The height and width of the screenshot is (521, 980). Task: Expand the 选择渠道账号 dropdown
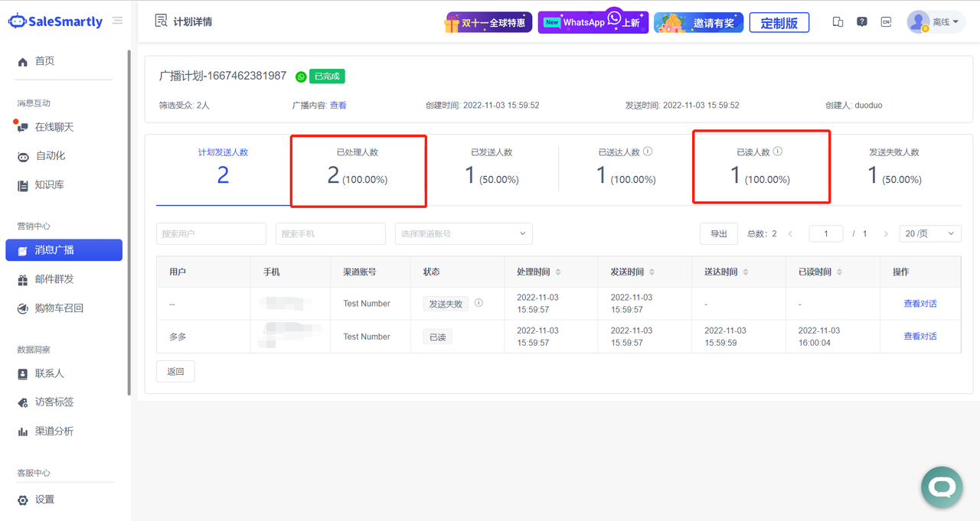[463, 233]
